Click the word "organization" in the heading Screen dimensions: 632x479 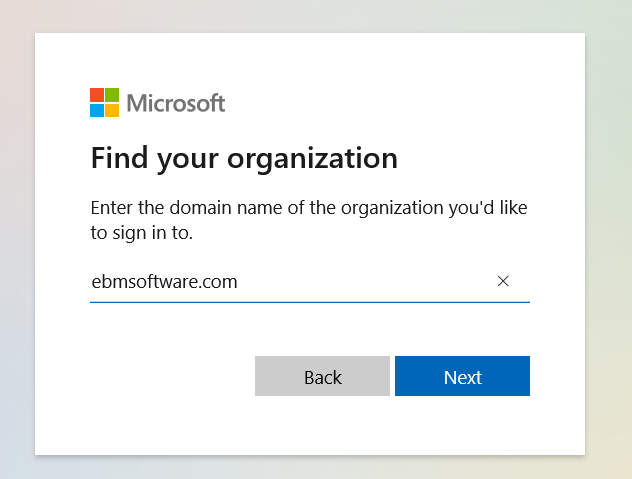coord(312,159)
